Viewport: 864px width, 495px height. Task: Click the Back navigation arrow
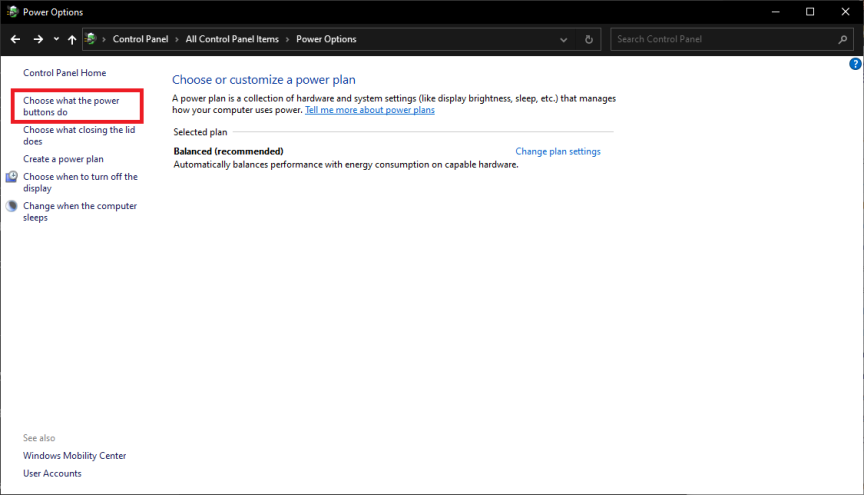(15, 39)
